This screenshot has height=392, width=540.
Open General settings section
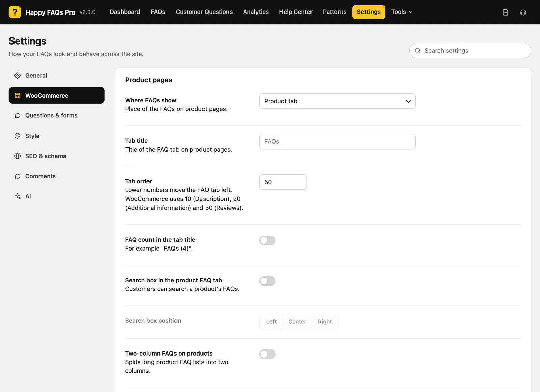pyautogui.click(x=57, y=75)
